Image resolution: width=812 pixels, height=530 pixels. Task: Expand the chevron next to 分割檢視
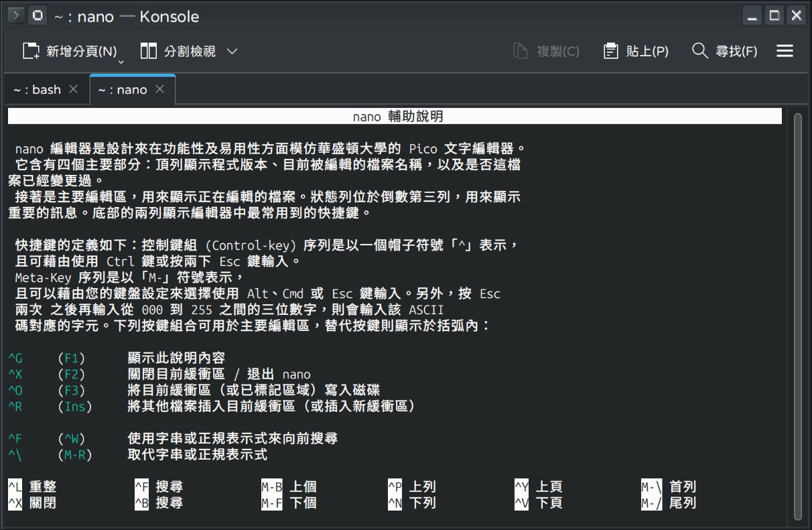click(232, 52)
